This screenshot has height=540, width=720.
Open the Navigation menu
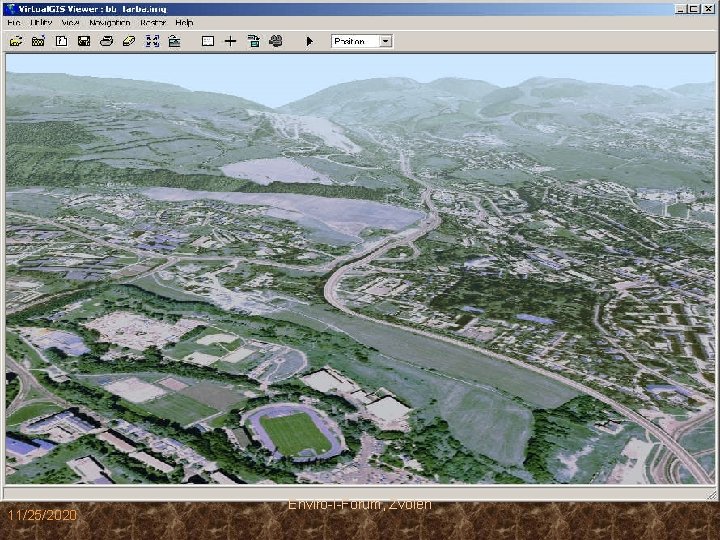pos(109,21)
